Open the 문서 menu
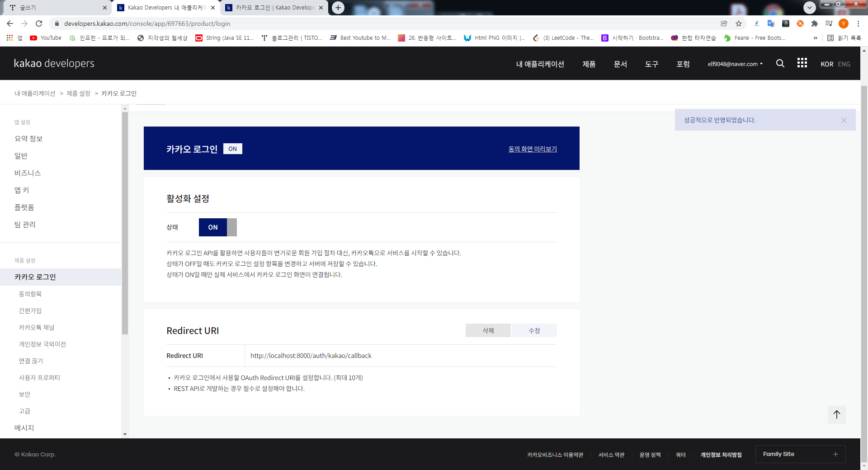The width and height of the screenshot is (868, 470). 620,64
